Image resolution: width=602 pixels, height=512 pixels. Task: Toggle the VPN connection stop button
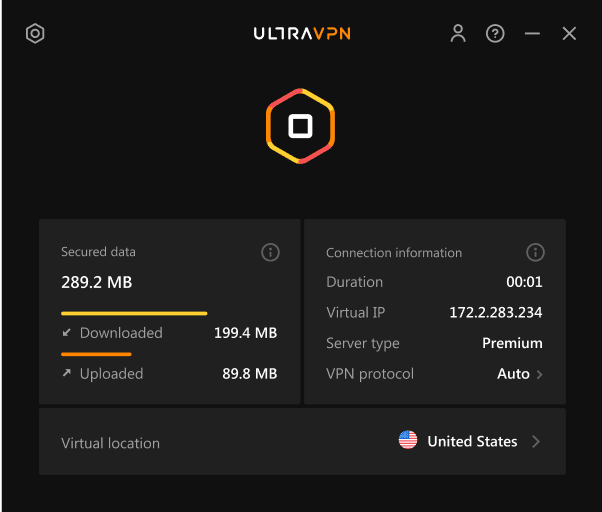coord(300,126)
